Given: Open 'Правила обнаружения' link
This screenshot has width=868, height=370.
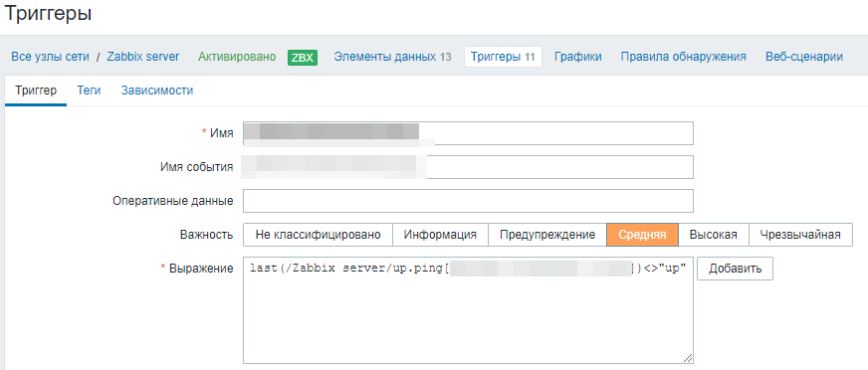Looking at the screenshot, I should [683, 57].
